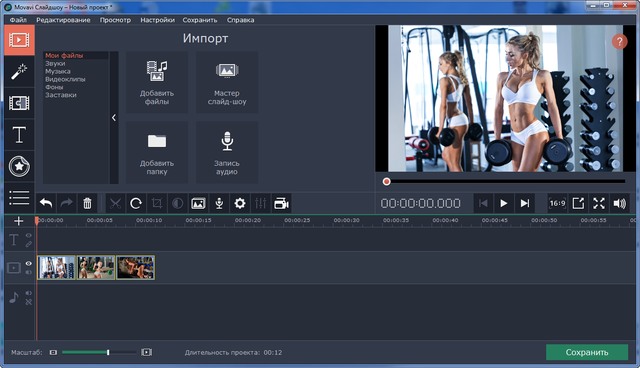
Task: Enter fullscreen preview mode
Action: pos(599,203)
